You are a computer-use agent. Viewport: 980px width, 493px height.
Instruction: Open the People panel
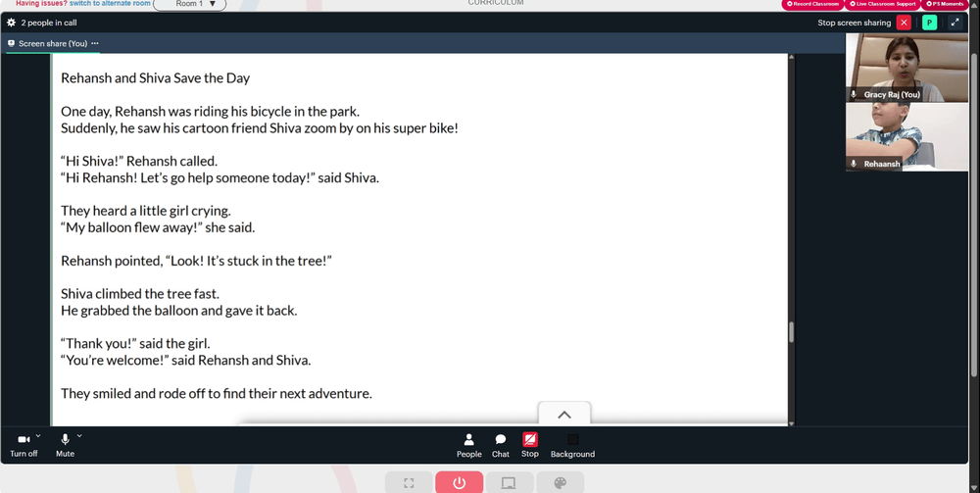pyautogui.click(x=468, y=446)
